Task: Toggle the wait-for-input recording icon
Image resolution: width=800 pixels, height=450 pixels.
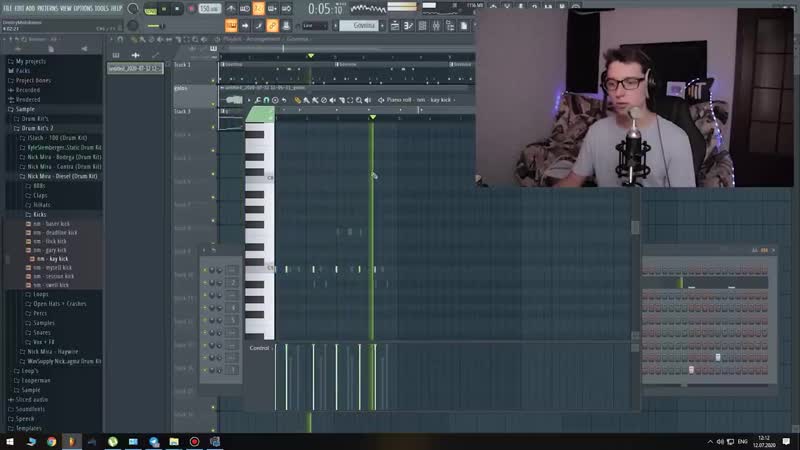Action: pyautogui.click(x=245, y=8)
